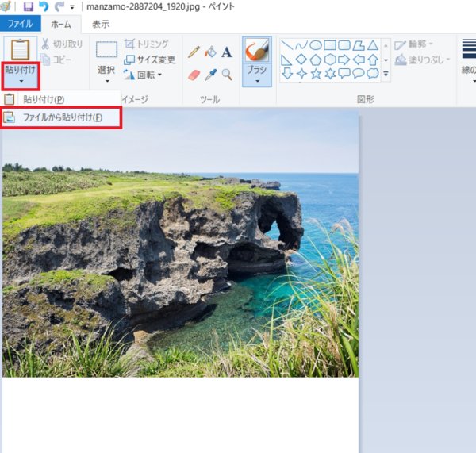Viewport: 476px width, 453px height.
Task: Choose 貼り付け(P) from the menu
Action: click(x=61, y=99)
